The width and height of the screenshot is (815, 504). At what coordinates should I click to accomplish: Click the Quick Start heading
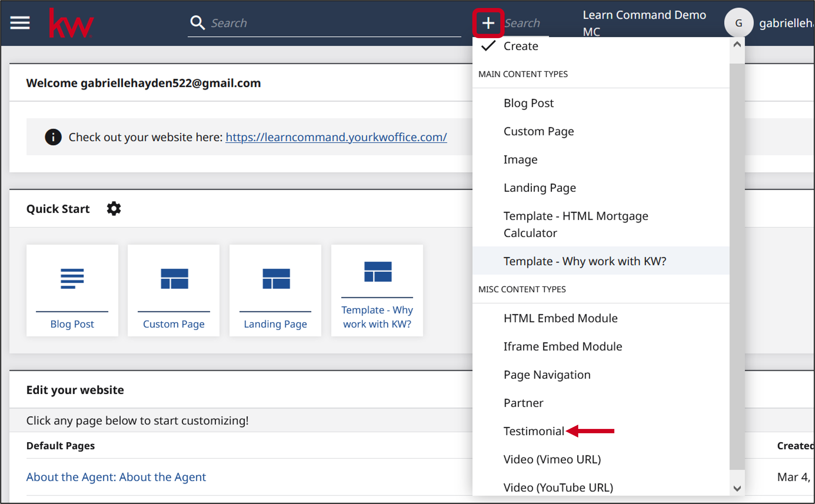point(58,209)
